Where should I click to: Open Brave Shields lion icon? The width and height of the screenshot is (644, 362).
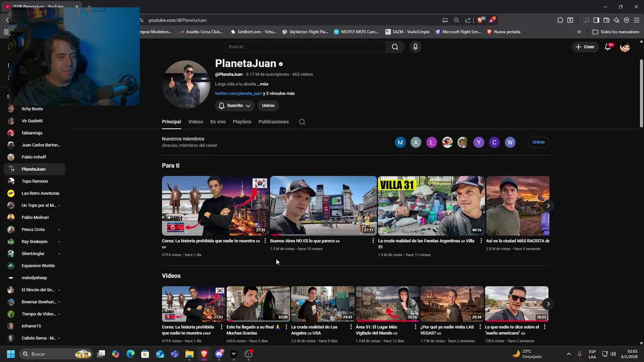(480, 20)
